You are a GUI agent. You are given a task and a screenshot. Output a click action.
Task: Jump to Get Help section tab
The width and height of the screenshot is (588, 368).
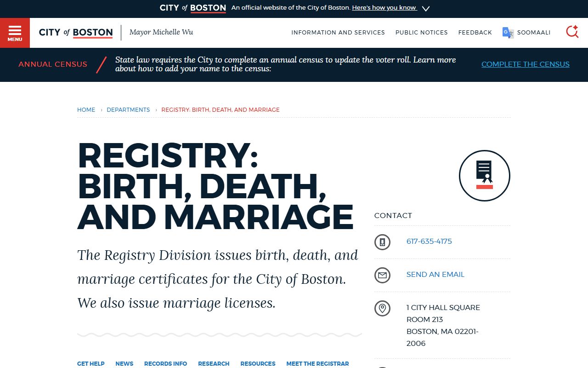[x=91, y=363]
